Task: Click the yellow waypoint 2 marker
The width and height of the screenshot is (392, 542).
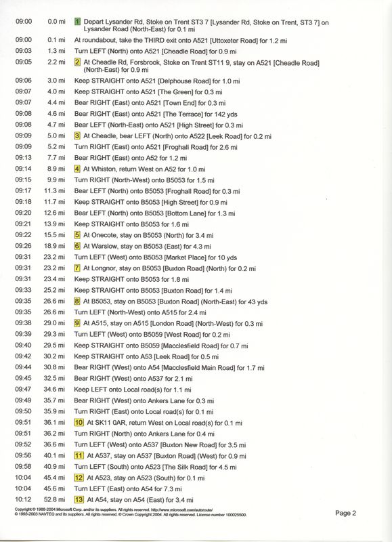Action: 77,62
